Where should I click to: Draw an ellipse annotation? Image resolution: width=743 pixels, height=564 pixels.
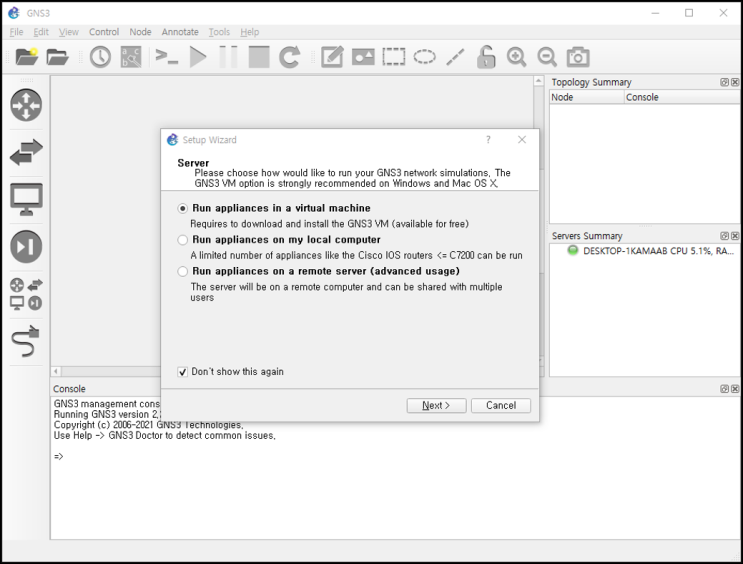pyautogui.click(x=425, y=57)
